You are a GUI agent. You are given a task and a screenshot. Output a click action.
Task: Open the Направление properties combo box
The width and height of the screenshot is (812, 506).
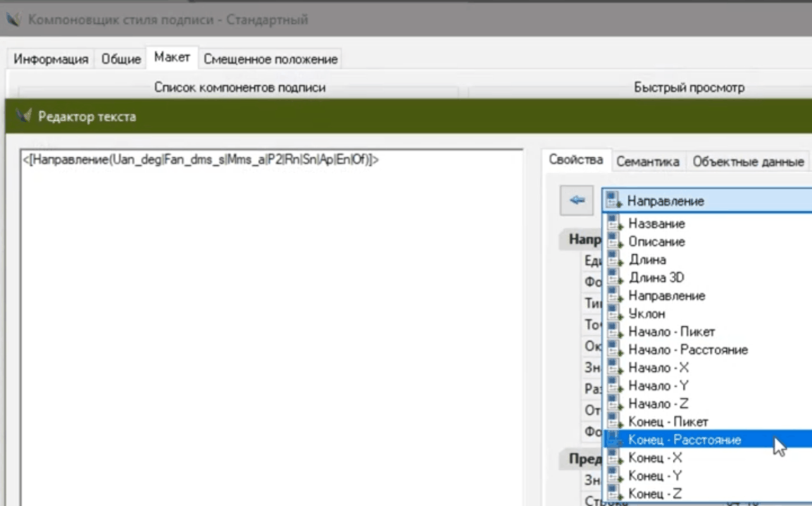706,201
